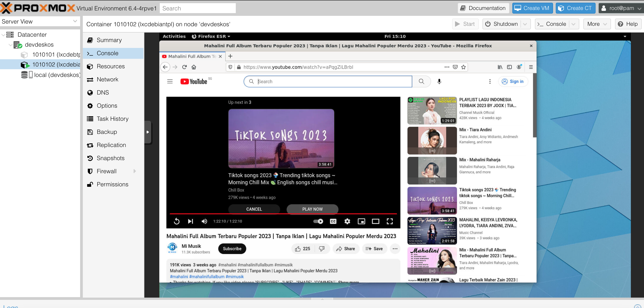Open YouTube settings three-dot menu
The image size is (644, 308).
(490, 81)
